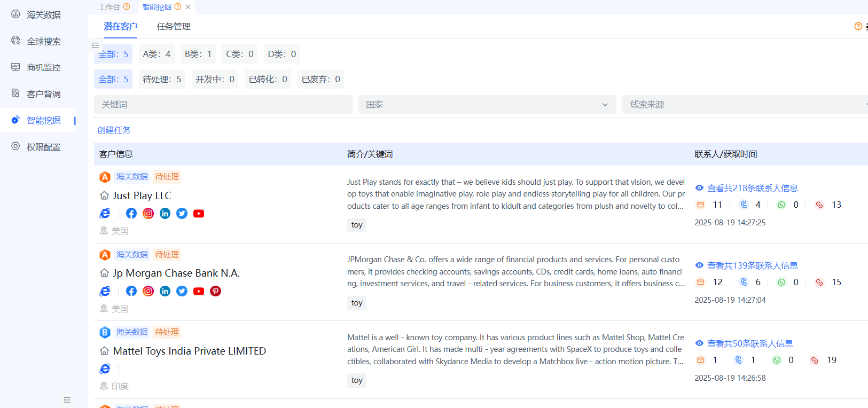This screenshot has width=868, height=408.
Task: Filter list by 待处理 status
Action: (x=162, y=80)
